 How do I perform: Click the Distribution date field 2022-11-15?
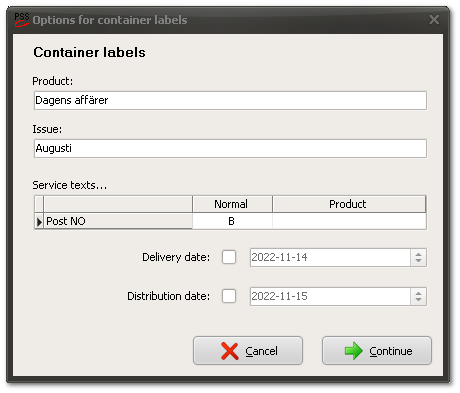click(330, 296)
